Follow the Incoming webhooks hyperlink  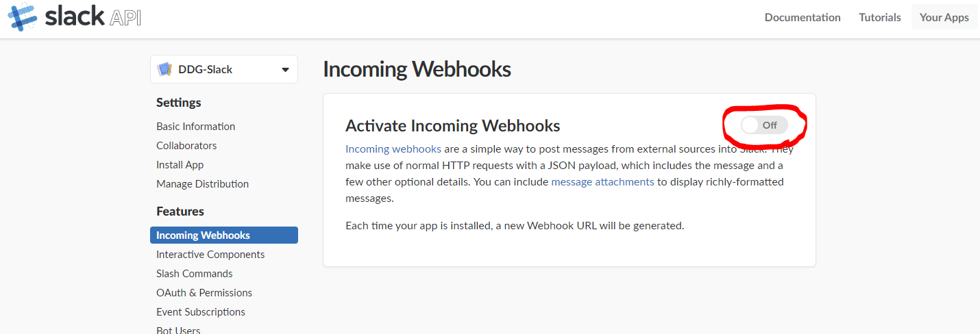pos(393,149)
